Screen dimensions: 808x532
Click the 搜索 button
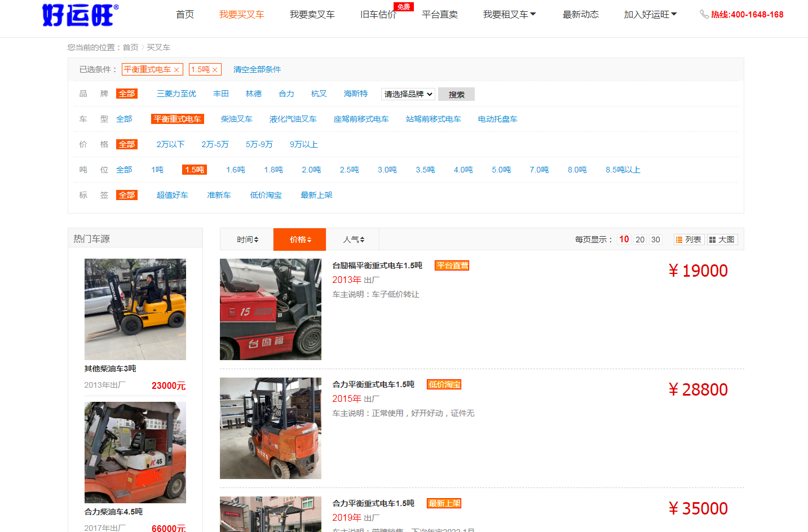457,94
